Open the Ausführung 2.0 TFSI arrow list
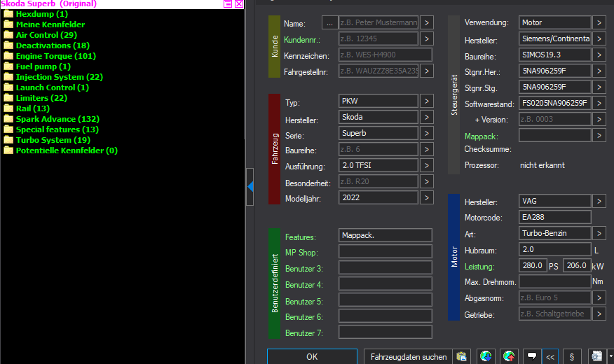Screen dimensions: 614x364 pyautogui.click(x=427, y=165)
